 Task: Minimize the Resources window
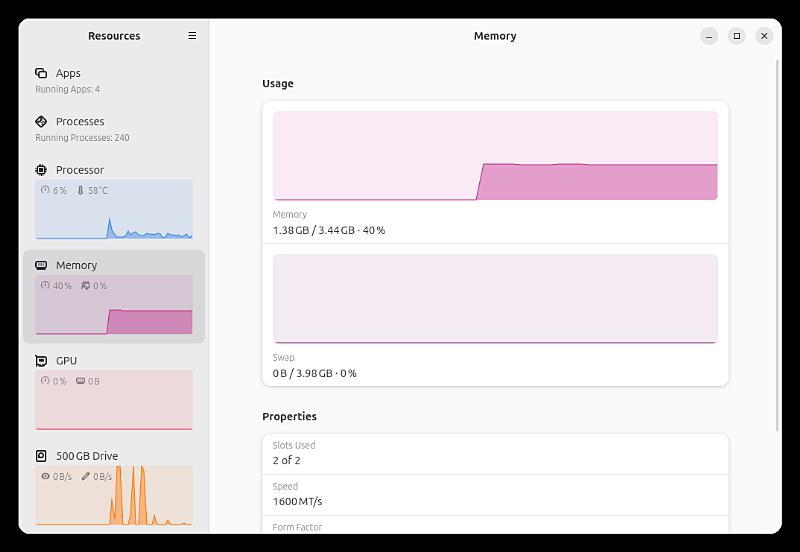(709, 36)
